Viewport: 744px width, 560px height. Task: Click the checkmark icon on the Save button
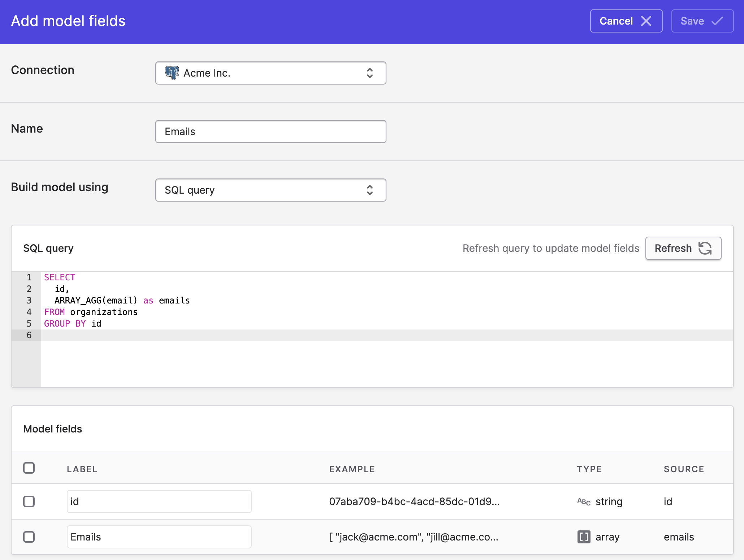click(x=717, y=21)
